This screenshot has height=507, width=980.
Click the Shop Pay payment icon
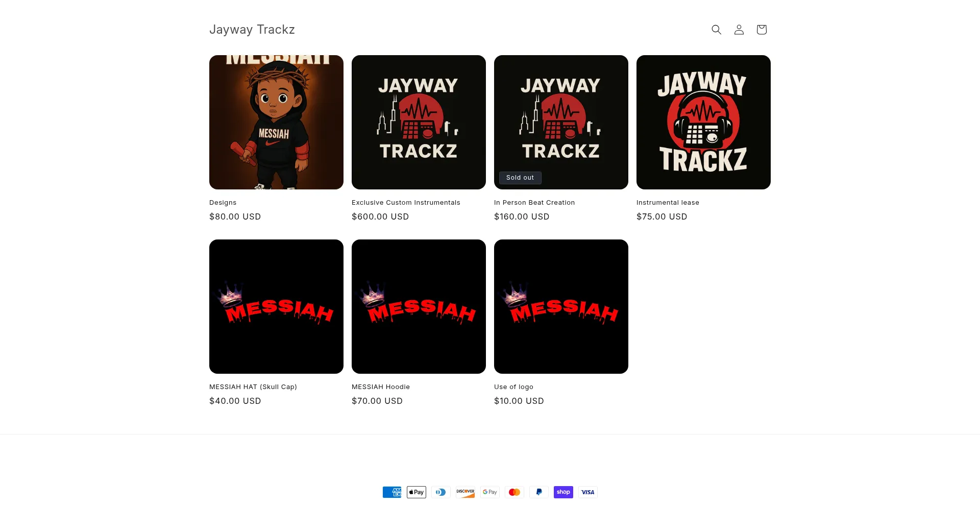563,492
